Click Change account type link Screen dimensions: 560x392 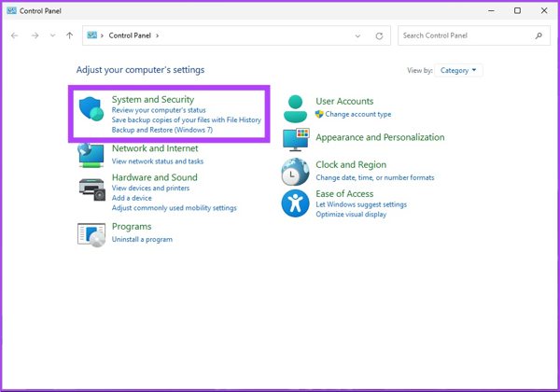click(x=357, y=114)
